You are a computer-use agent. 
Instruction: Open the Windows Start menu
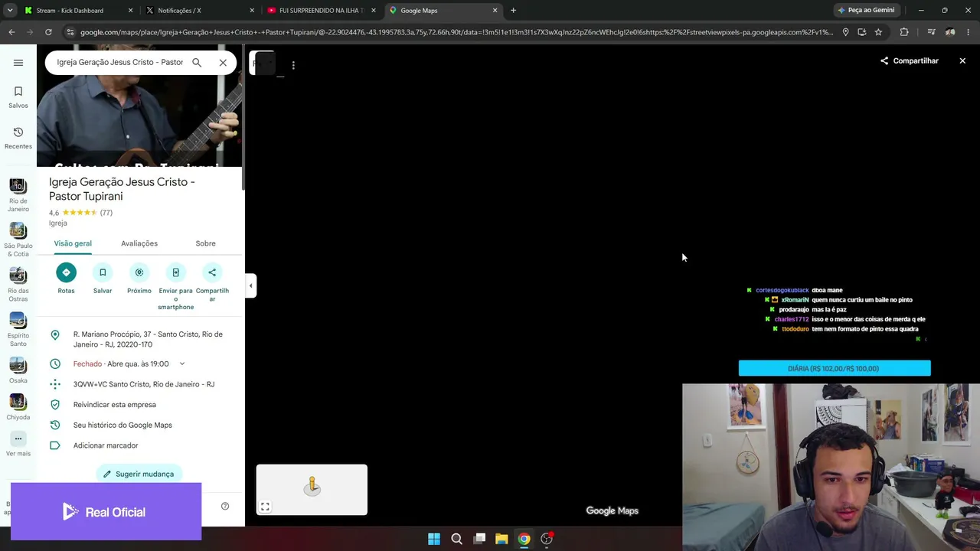tap(434, 539)
